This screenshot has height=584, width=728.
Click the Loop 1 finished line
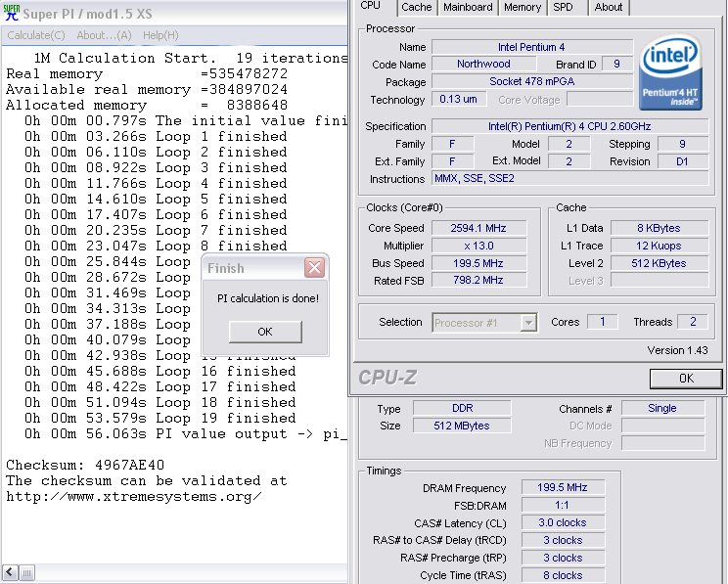coord(156,137)
